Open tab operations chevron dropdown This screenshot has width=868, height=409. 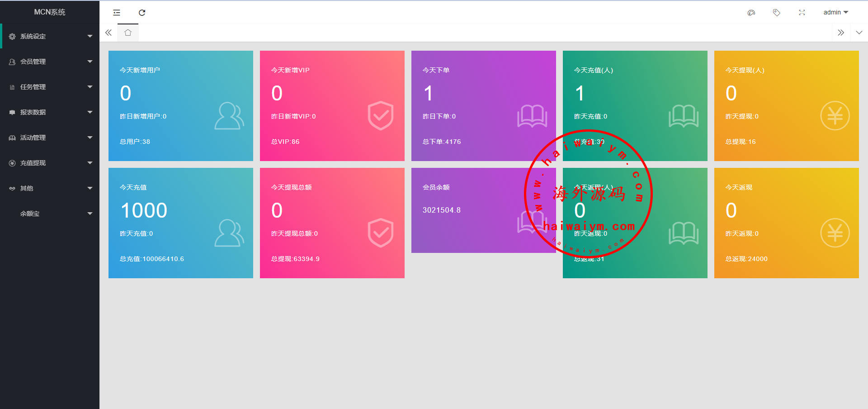click(859, 33)
